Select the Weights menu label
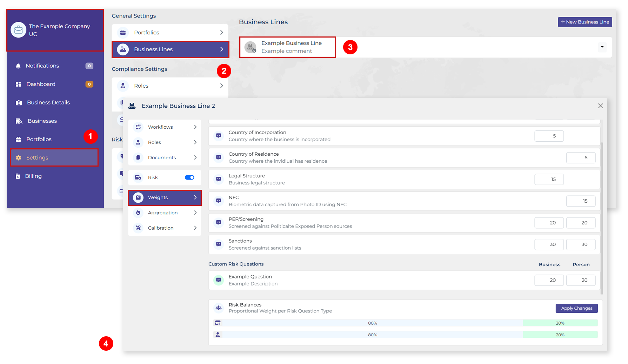 pyautogui.click(x=158, y=197)
